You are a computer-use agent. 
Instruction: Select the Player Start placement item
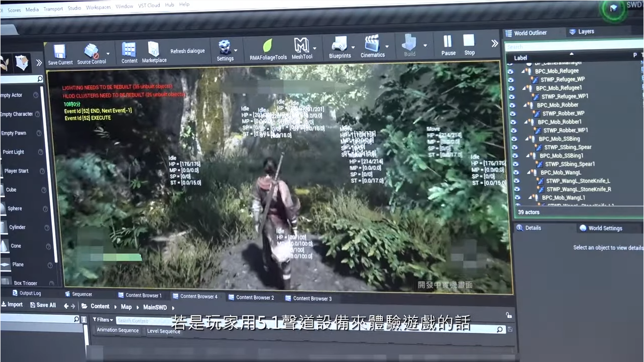point(16,171)
